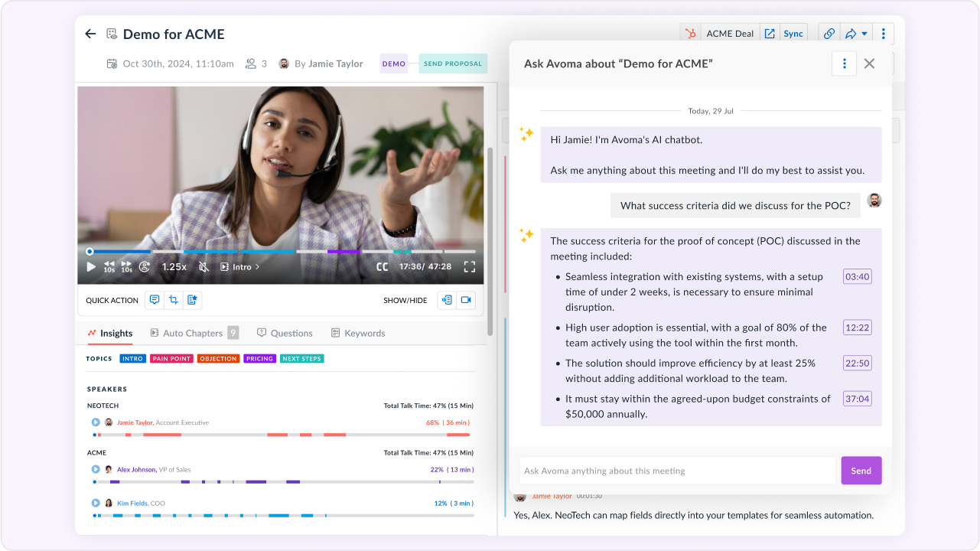Add a comment quick action
Screen dimensions: 980x551
tap(155, 300)
